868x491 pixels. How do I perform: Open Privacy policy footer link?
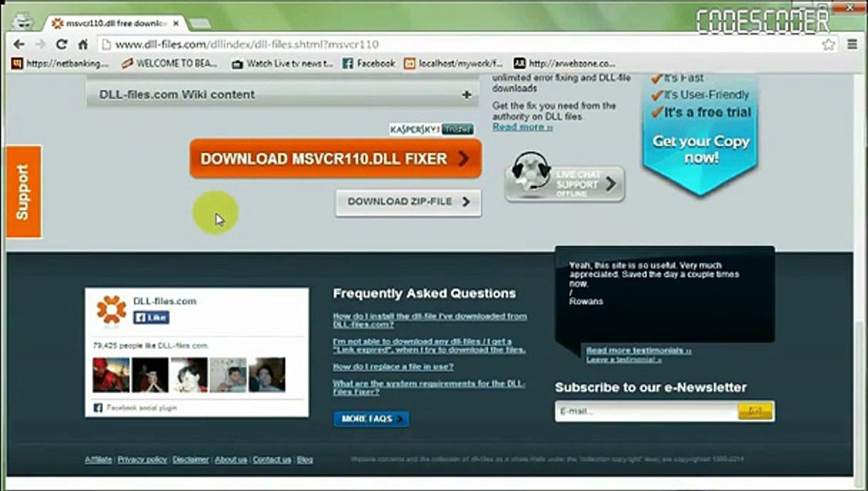coord(142,460)
